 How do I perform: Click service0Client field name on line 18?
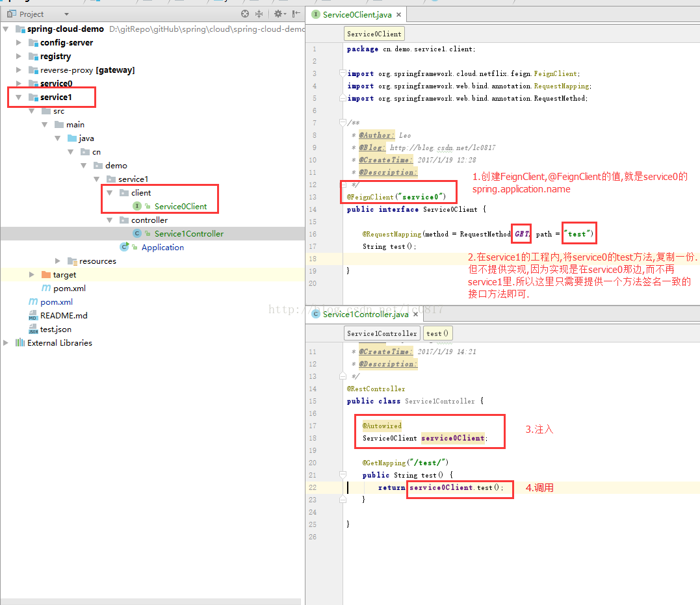pyautogui.click(x=452, y=439)
